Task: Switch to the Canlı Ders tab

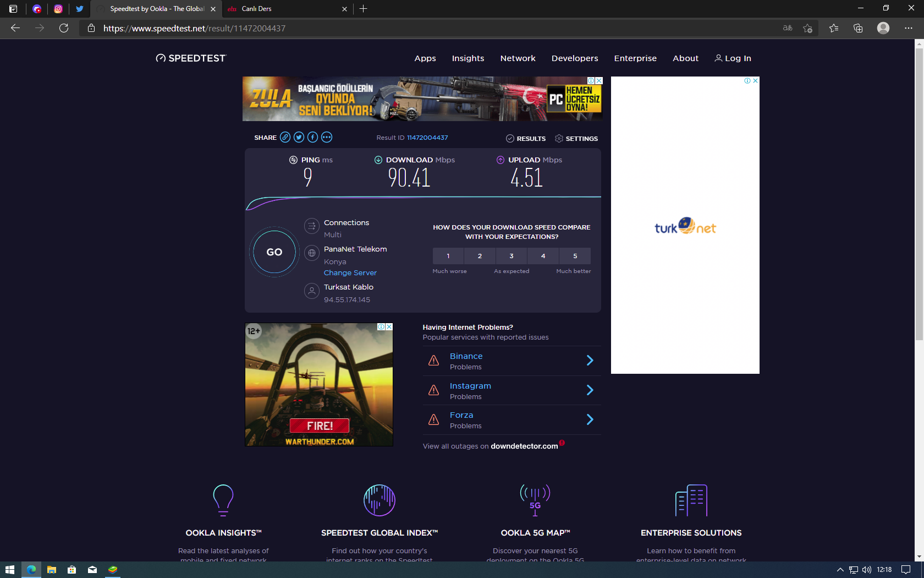Action: [287, 9]
